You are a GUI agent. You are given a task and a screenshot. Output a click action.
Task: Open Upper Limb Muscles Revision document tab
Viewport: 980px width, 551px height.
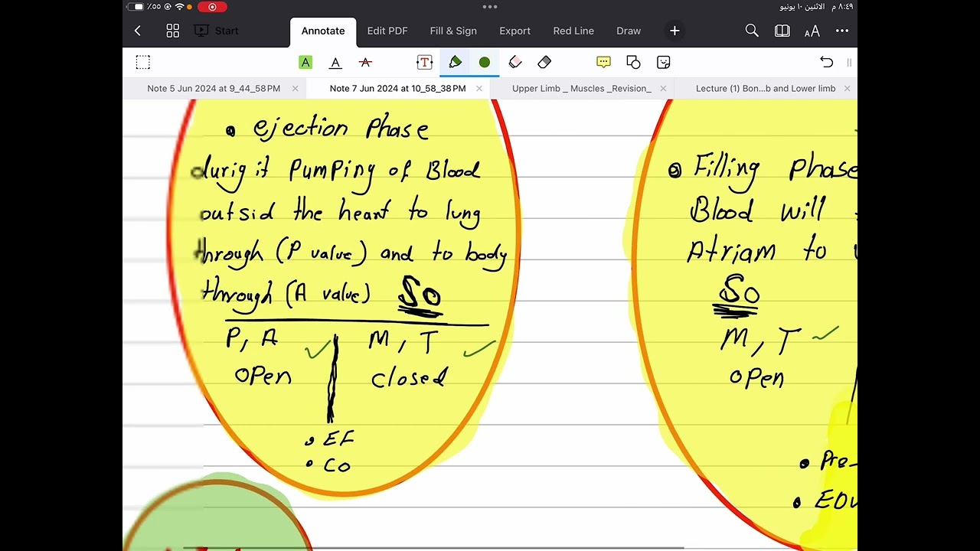(x=582, y=89)
